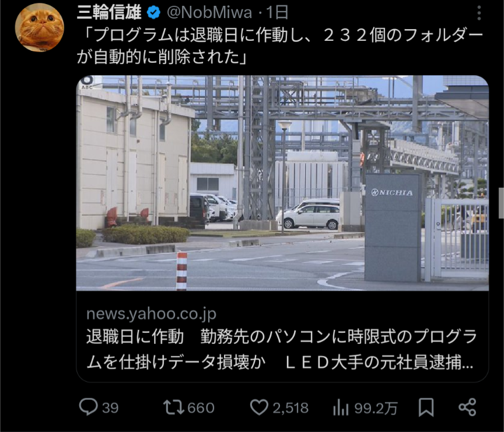
Task: View analytics via the bar chart icon
Action: click(341, 408)
